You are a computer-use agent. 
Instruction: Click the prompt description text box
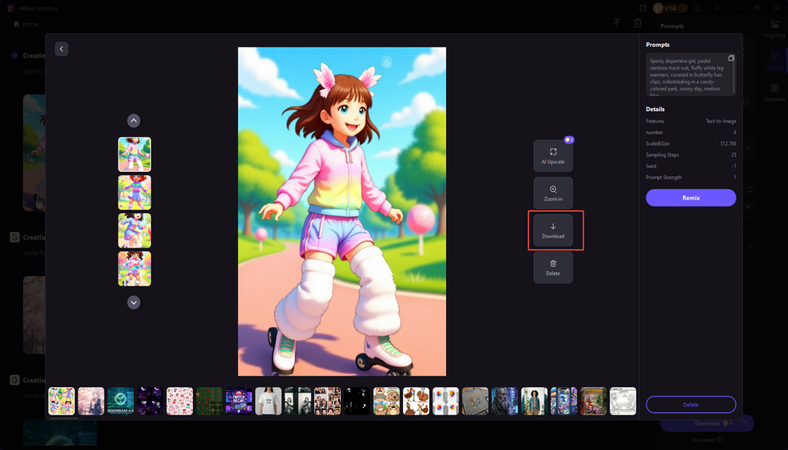pos(688,75)
